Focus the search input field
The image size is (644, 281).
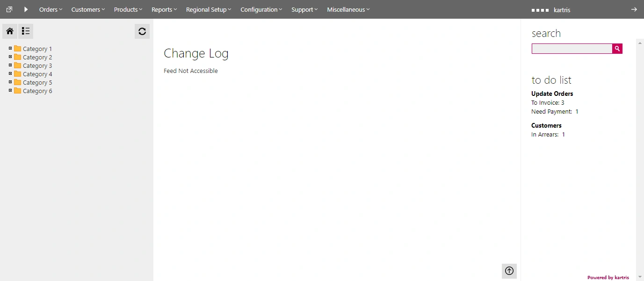[572, 49]
